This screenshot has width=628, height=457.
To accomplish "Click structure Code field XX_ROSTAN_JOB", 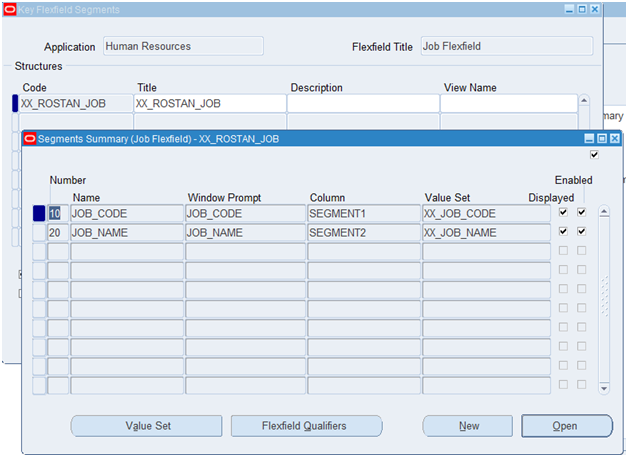I will pyautogui.click(x=76, y=103).
